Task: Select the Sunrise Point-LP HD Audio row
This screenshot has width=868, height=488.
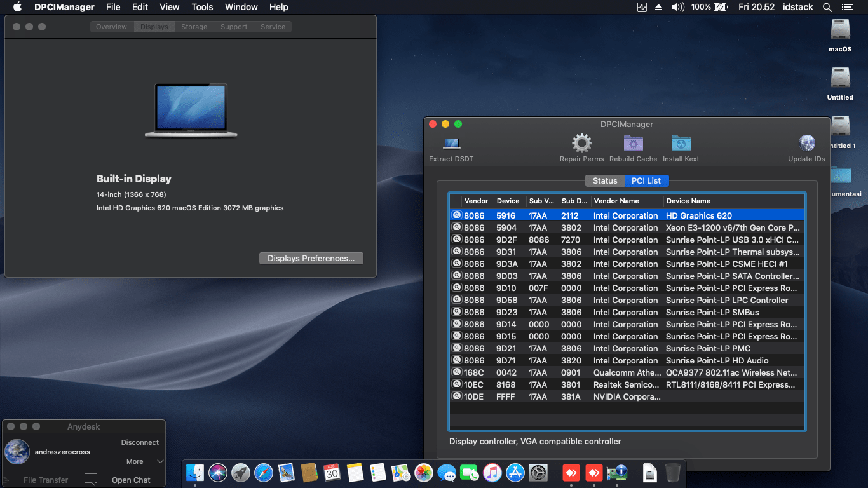Action: pyautogui.click(x=717, y=360)
